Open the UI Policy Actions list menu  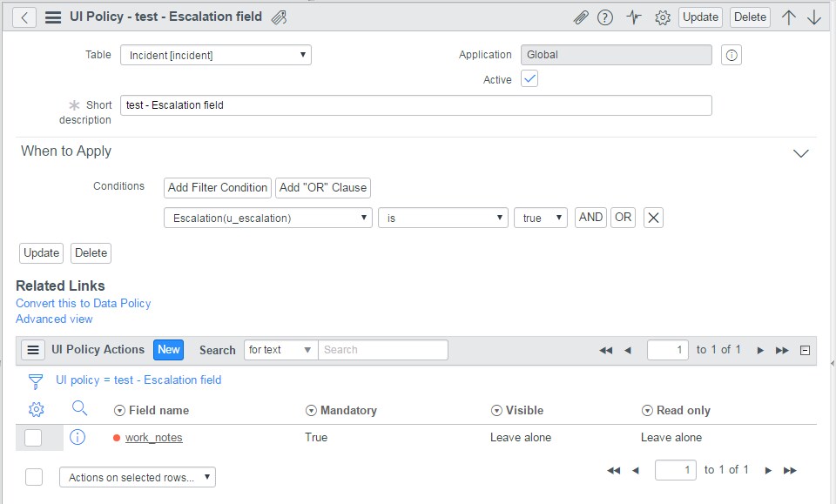pyautogui.click(x=33, y=350)
